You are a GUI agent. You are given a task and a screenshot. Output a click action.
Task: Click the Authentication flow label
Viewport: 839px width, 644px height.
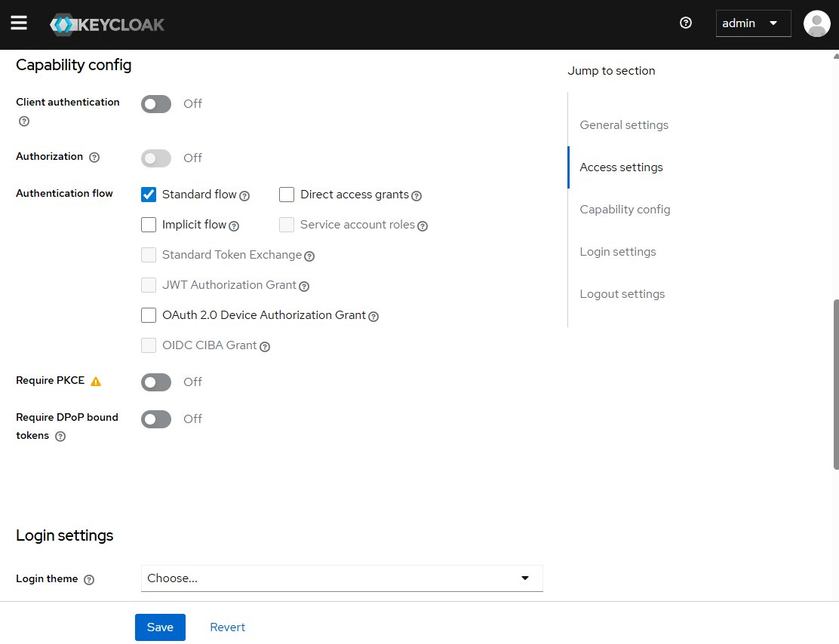click(64, 193)
